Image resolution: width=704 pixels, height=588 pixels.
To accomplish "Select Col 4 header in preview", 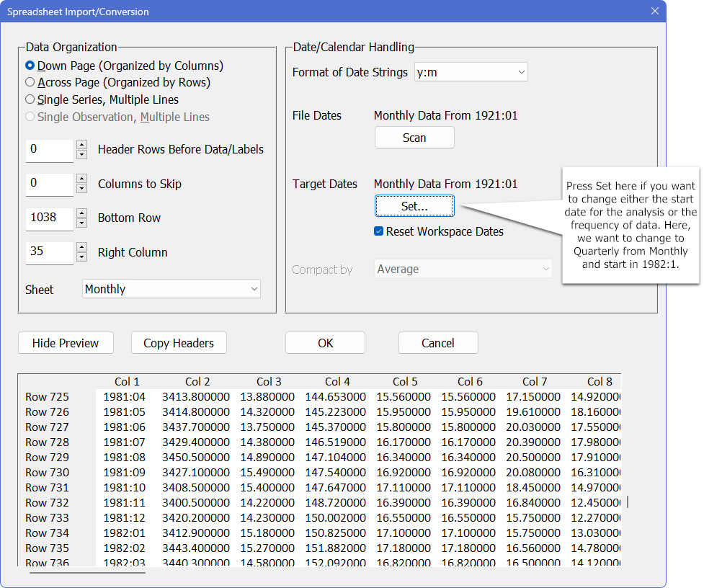I will (337, 381).
